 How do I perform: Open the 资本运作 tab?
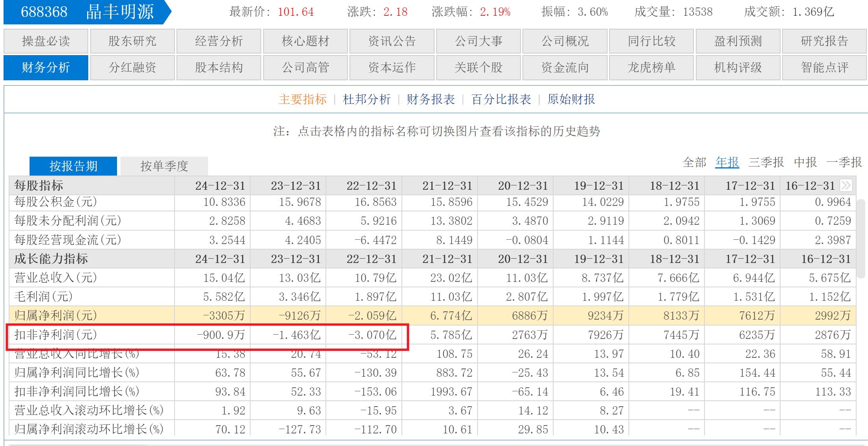point(392,68)
